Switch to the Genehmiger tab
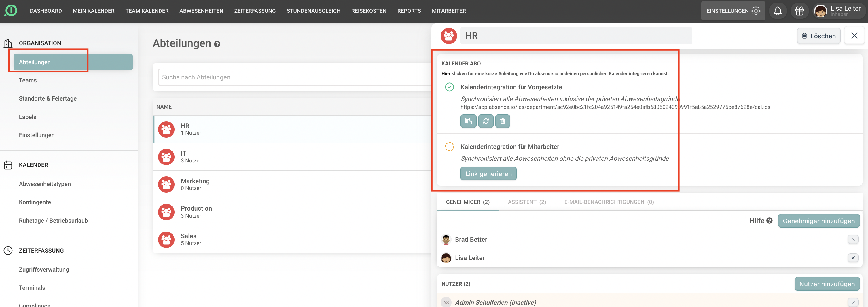This screenshot has height=307, width=868. 468,202
